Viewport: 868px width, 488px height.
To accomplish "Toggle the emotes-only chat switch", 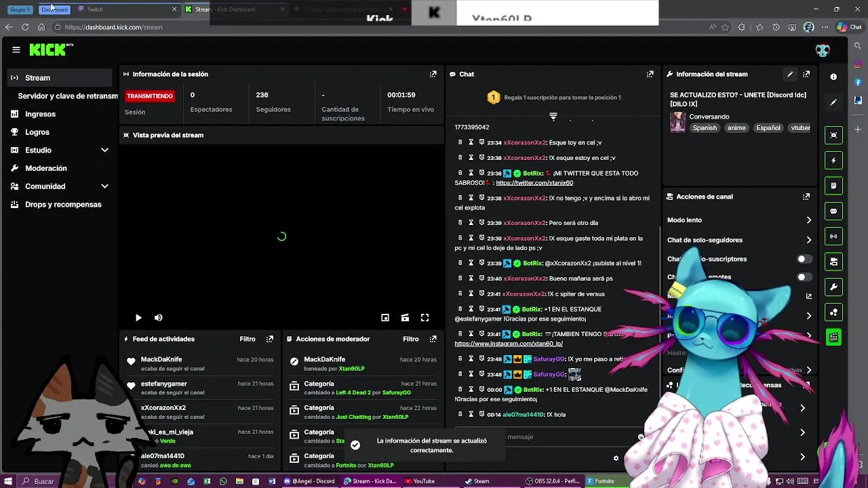I will click(x=804, y=277).
